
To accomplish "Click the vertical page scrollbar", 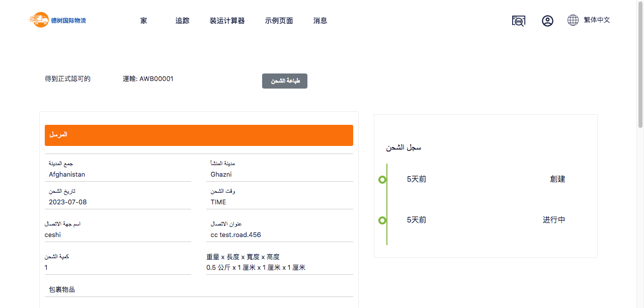I will [x=640, y=65].
